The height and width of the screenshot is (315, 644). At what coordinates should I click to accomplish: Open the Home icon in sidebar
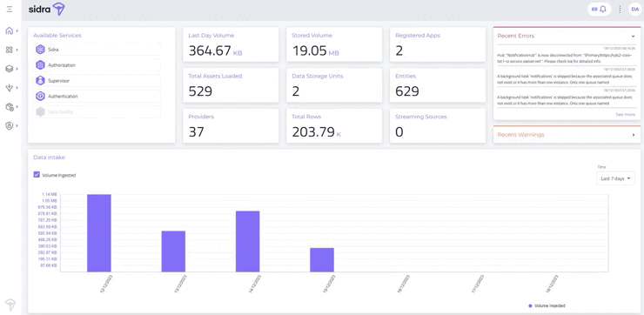point(9,30)
